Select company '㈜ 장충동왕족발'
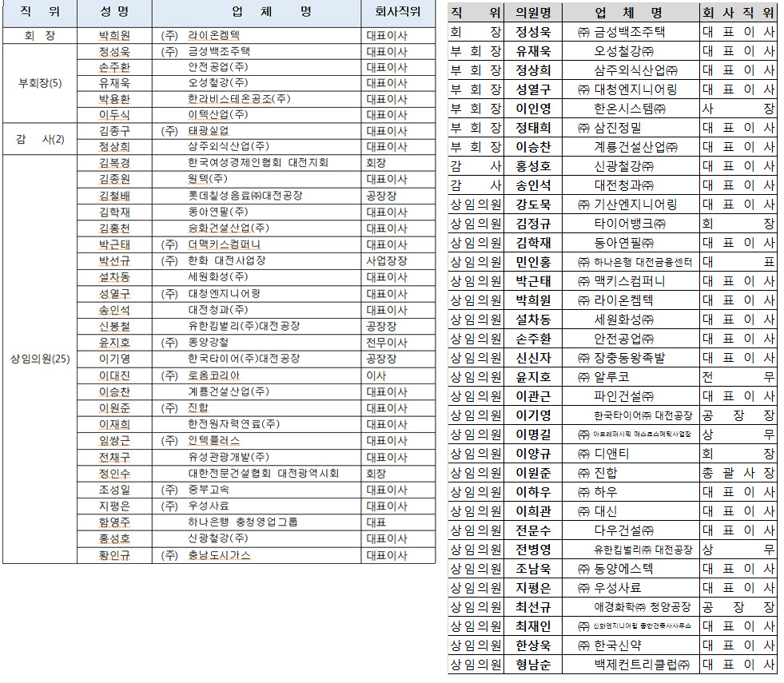 pyautogui.click(x=621, y=358)
